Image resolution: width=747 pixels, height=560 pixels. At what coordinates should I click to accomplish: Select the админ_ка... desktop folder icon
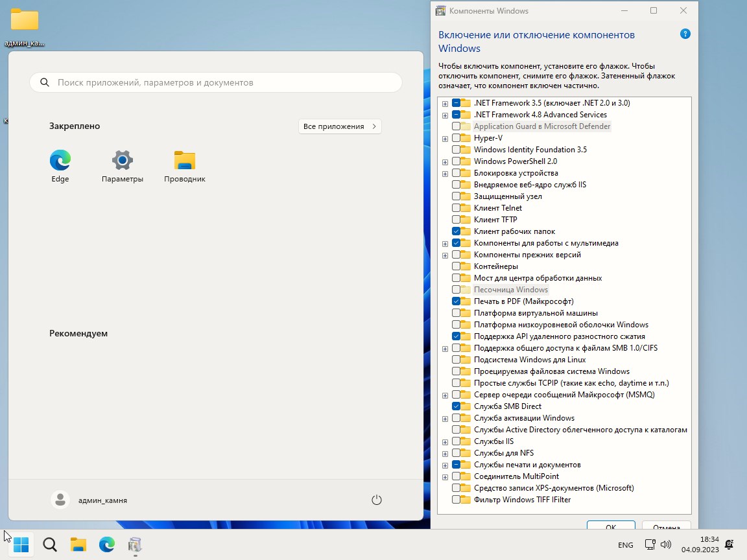(24, 19)
